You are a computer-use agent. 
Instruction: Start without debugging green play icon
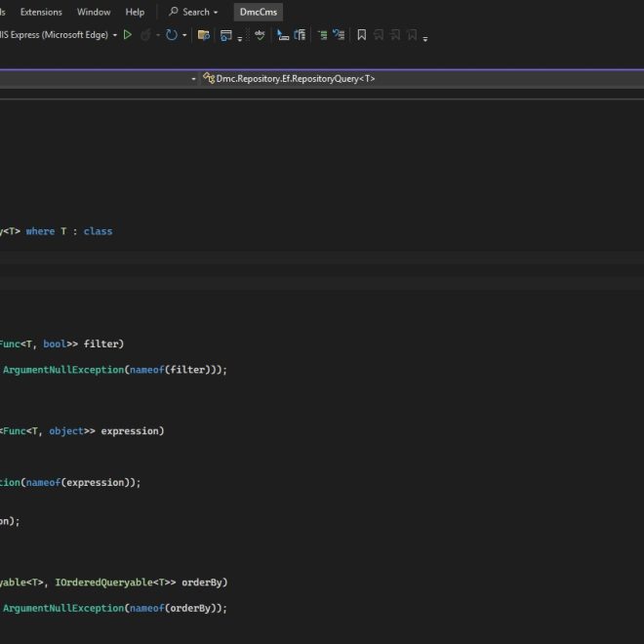[128, 35]
